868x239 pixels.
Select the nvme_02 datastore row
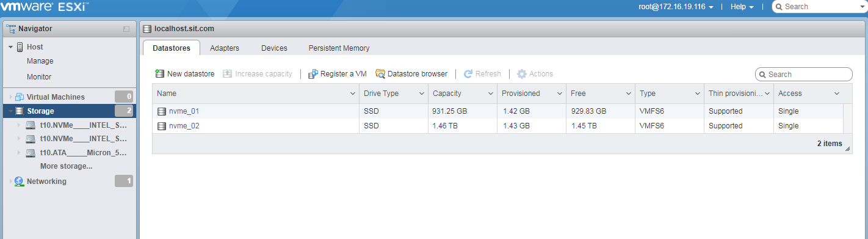[497, 126]
